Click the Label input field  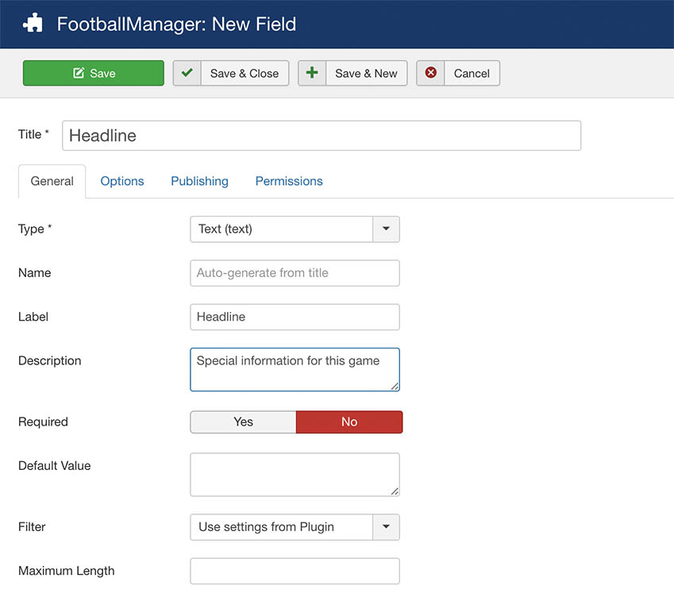click(x=295, y=317)
